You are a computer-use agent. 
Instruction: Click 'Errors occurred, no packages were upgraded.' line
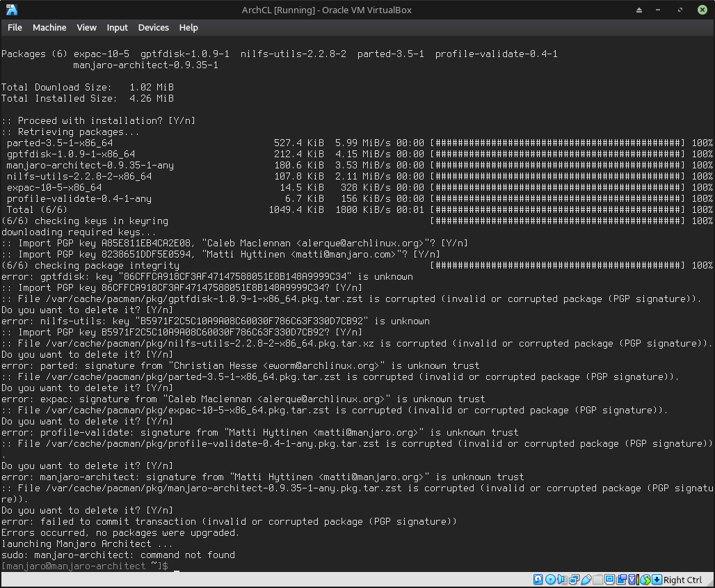(120, 533)
